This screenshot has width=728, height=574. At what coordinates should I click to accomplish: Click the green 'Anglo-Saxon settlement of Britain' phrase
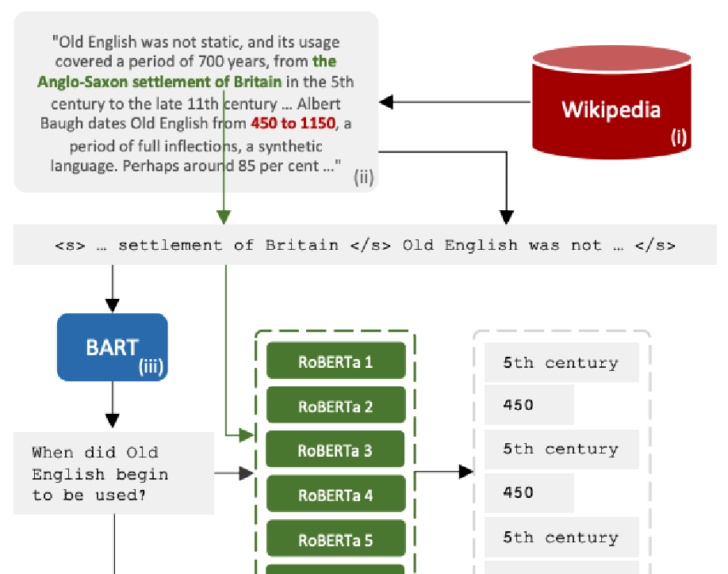[x=159, y=82]
